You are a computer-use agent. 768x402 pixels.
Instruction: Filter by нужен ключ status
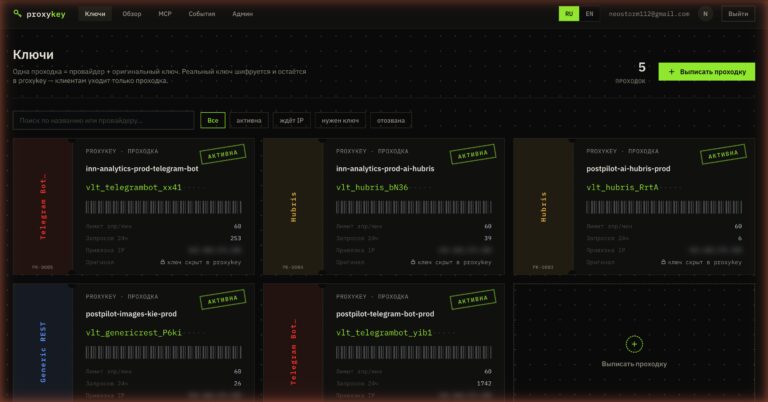point(340,120)
